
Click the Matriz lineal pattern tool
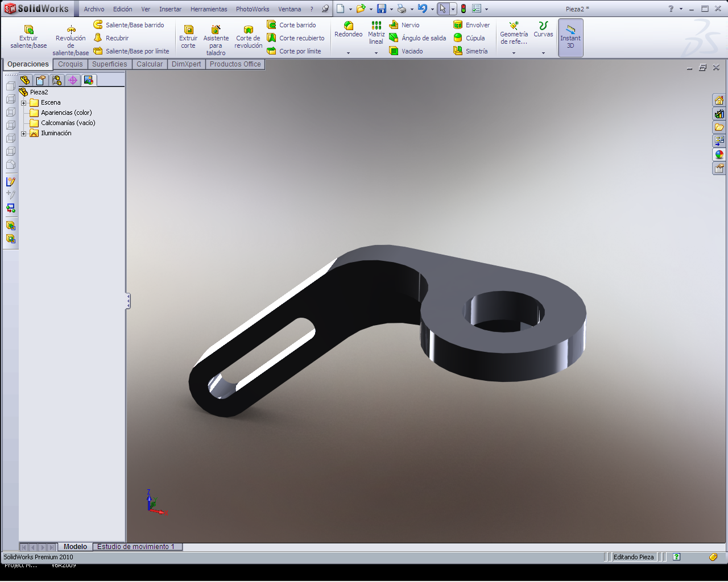point(377,33)
